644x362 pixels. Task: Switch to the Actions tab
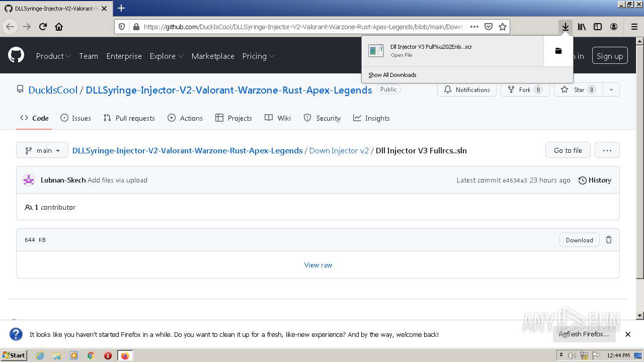[185, 118]
